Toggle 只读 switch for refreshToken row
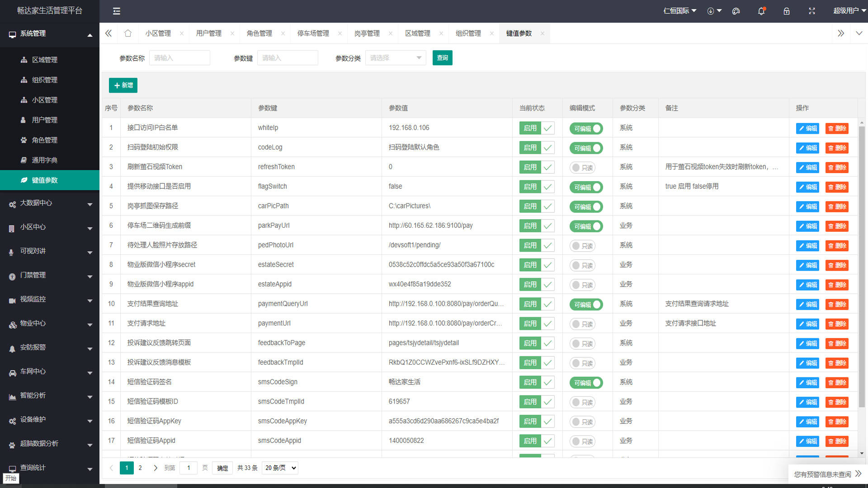The height and width of the screenshot is (488, 868). click(x=582, y=168)
